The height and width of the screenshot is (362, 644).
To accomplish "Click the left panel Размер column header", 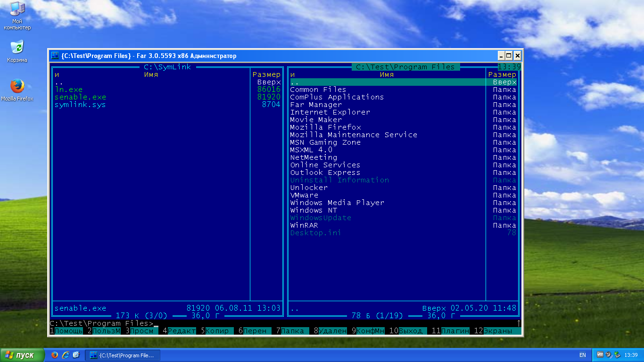I will 267,74.
